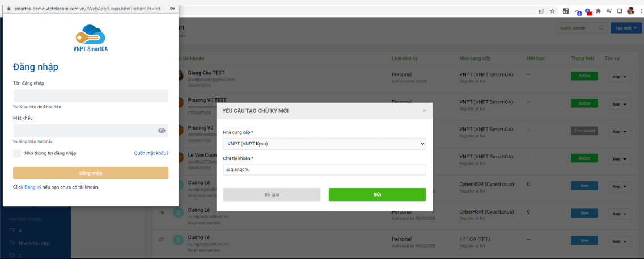Toggle the browser side panel icon
644x259 pixels.
620,11
